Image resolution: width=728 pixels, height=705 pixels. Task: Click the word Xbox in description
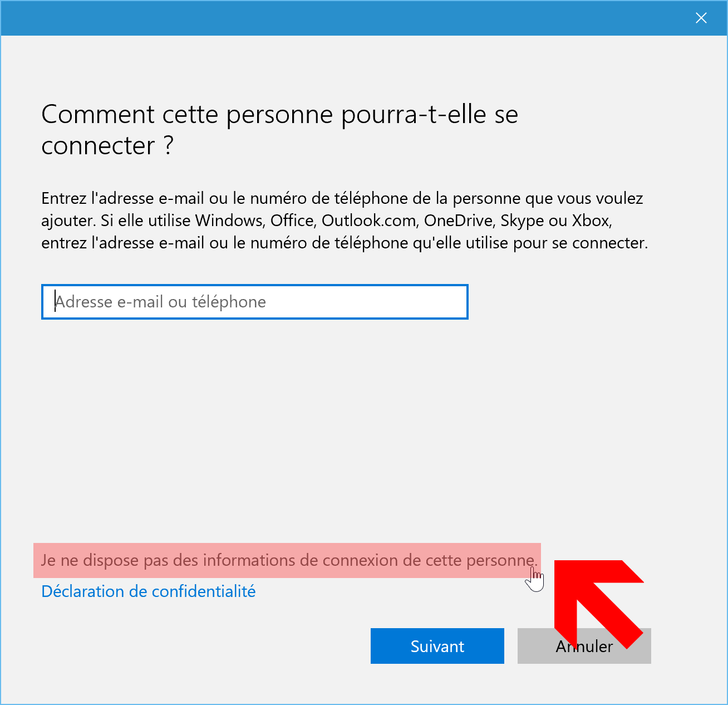point(592,221)
